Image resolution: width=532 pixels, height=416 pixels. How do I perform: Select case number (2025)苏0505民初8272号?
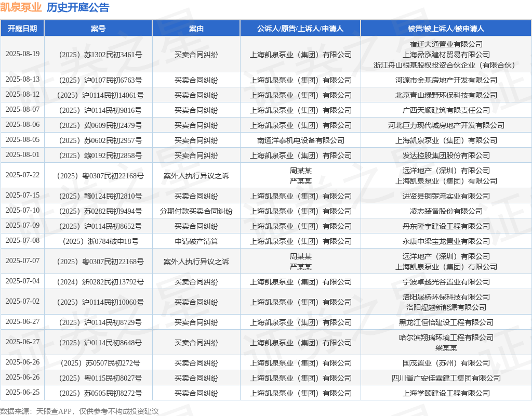click(100, 393)
